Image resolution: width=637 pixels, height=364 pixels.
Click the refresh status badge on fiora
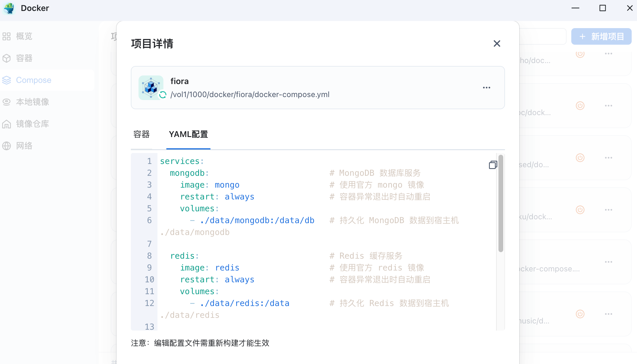click(x=163, y=95)
